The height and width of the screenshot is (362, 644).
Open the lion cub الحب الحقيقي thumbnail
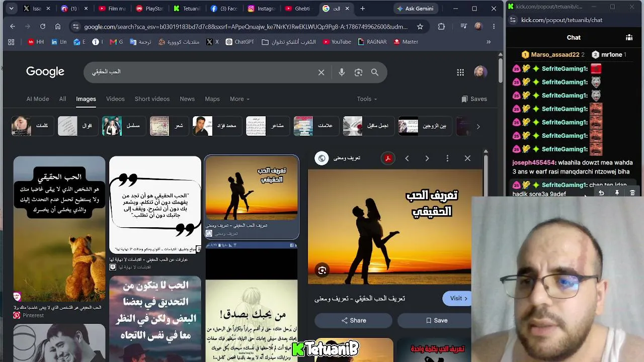[59, 229]
